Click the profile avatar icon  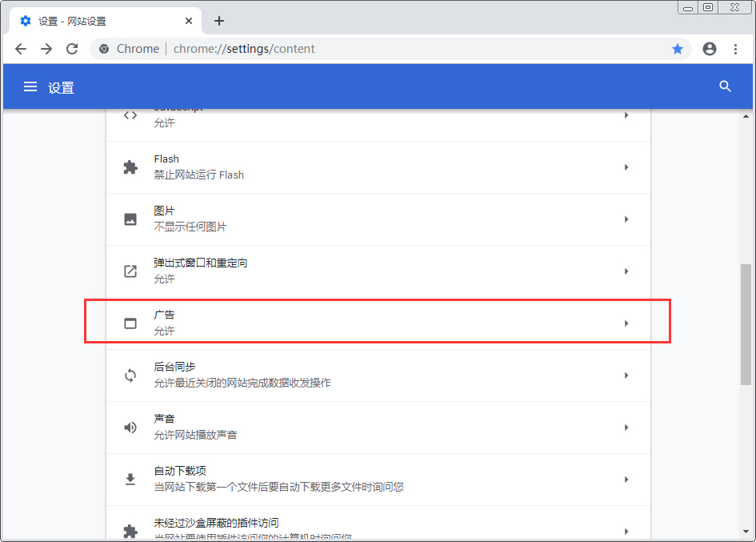coord(709,49)
